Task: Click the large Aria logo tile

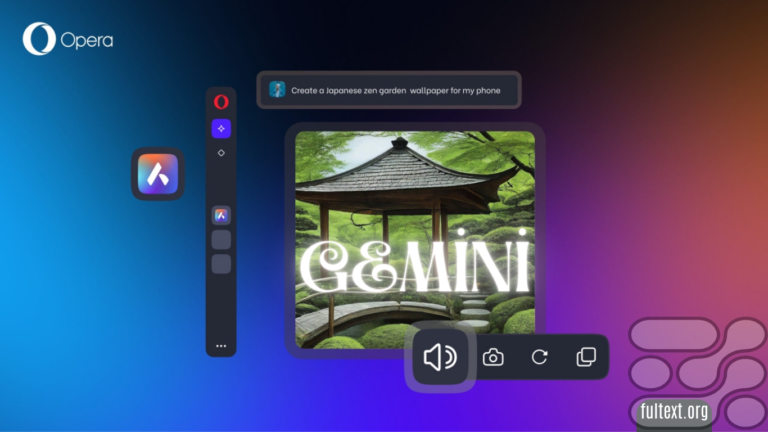Action: (158, 174)
